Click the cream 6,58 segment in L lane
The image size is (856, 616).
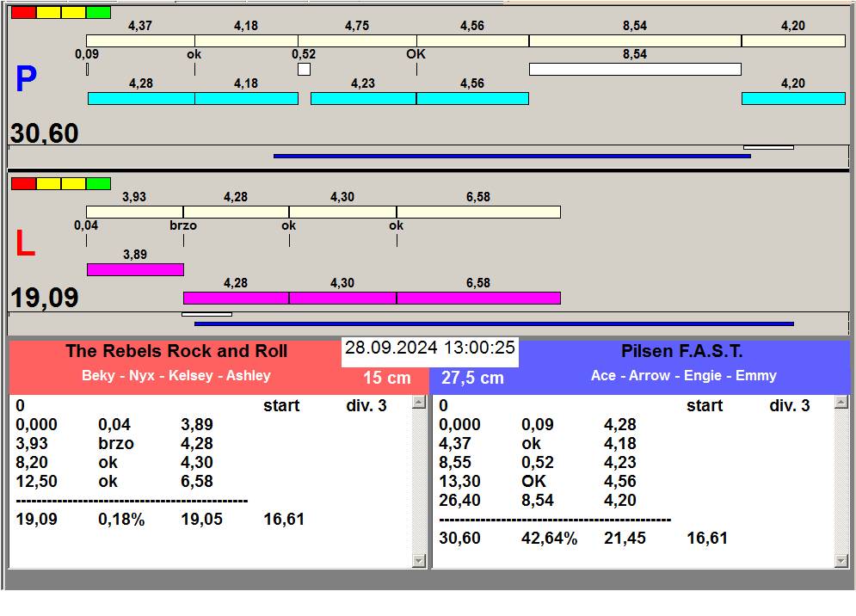[478, 212]
